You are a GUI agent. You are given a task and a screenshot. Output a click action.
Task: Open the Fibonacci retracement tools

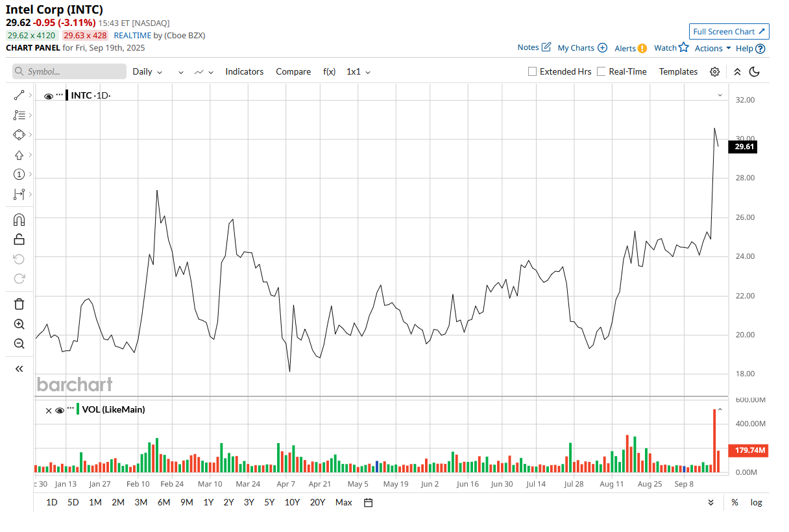click(19, 115)
